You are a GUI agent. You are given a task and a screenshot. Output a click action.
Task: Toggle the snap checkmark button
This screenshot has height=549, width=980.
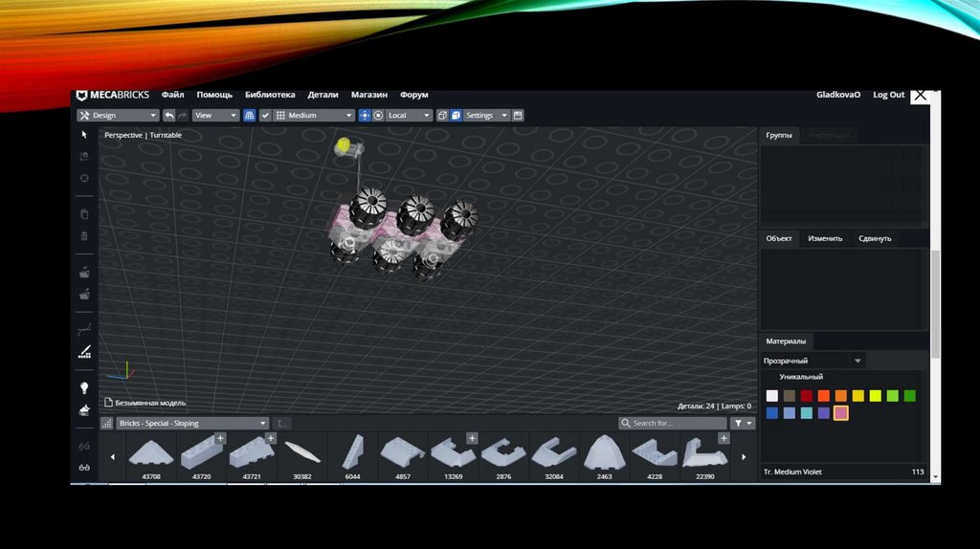coord(266,116)
